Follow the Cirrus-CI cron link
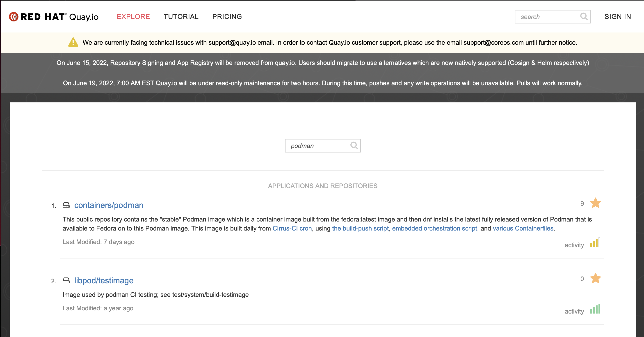 point(292,229)
